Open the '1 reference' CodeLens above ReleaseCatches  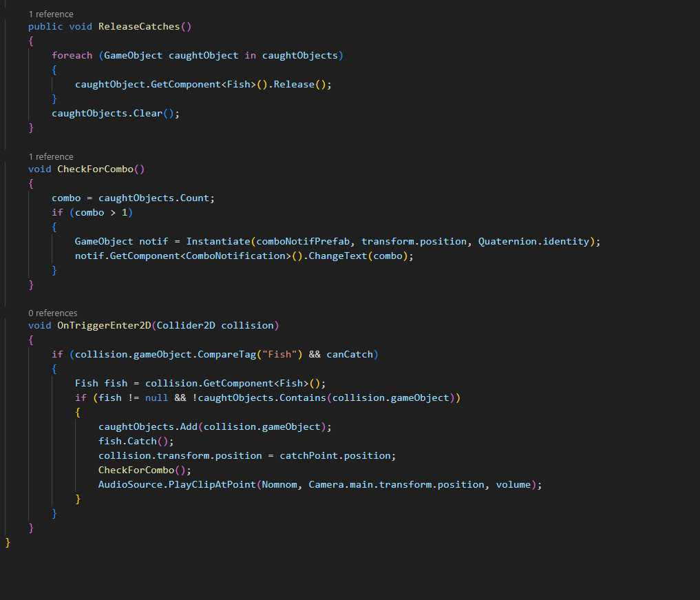[x=50, y=14]
